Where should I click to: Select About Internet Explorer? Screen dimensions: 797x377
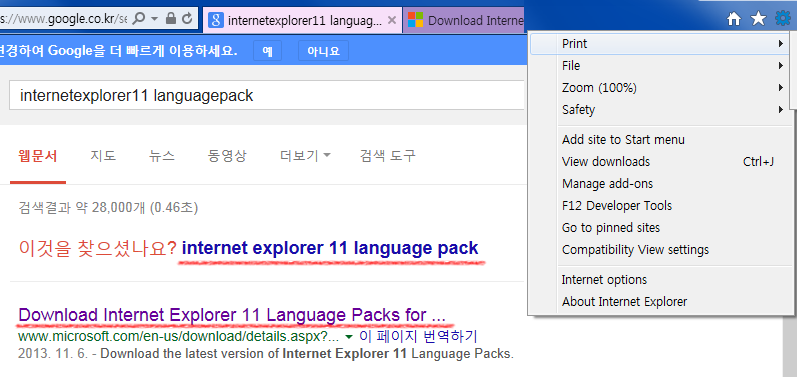659,301
